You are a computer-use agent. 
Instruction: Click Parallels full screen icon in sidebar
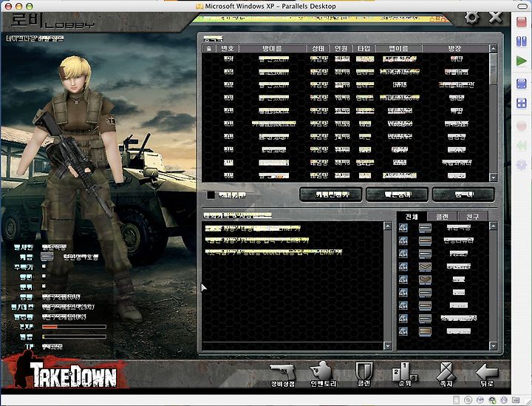point(522,84)
